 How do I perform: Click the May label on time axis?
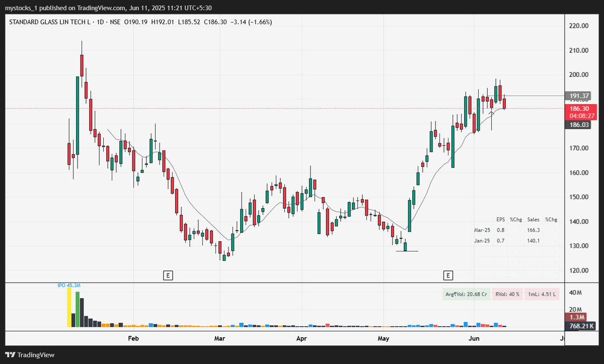(384, 338)
